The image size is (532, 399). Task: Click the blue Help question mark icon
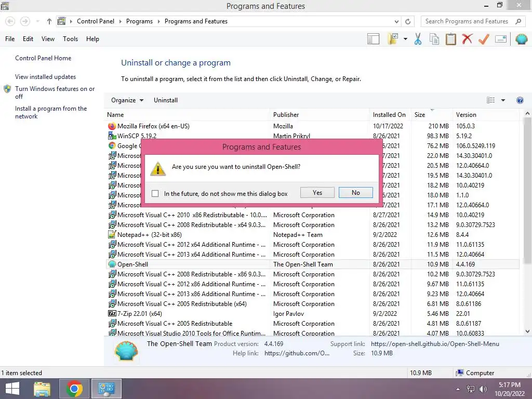point(520,100)
